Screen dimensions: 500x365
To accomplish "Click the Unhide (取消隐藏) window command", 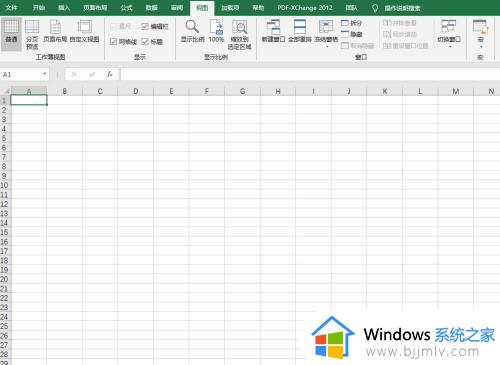I will [357, 45].
